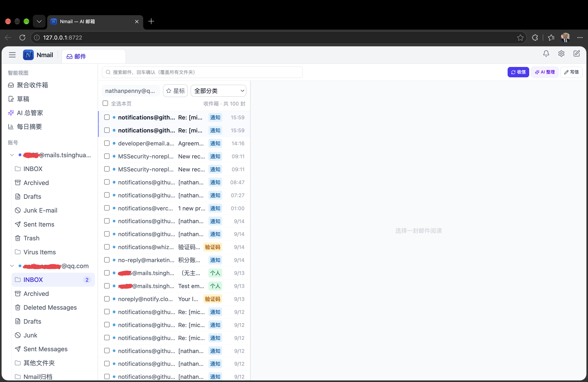The height and width of the screenshot is (382, 588).
Task: Check the noreply@notify.clo... email checkbox
Action: click(107, 299)
